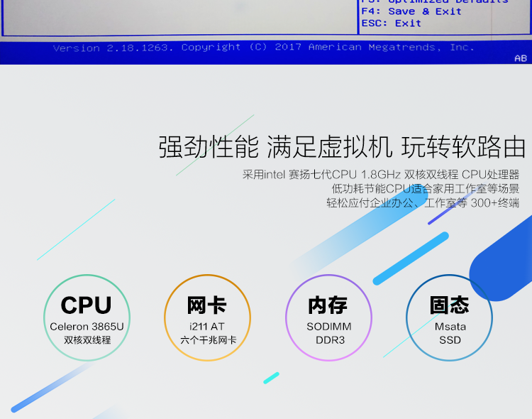The height and width of the screenshot is (419, 532).
Task: Click the 固态 Msata SSD circle badge
Action: pos(449,317)
